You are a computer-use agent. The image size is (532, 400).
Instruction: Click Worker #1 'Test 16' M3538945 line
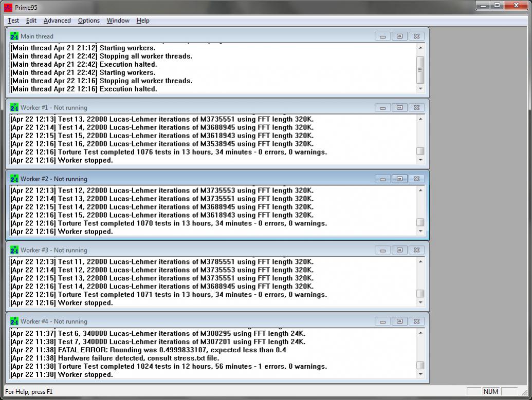[162, 144]
